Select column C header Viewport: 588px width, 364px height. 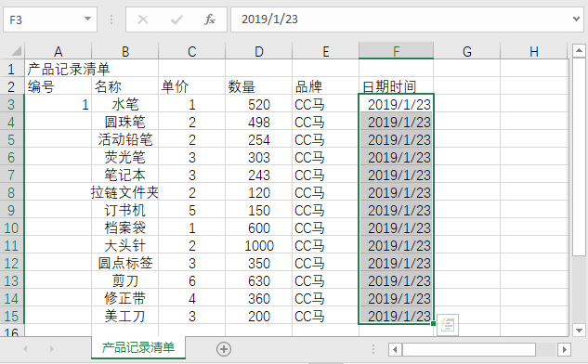(191, 51)
